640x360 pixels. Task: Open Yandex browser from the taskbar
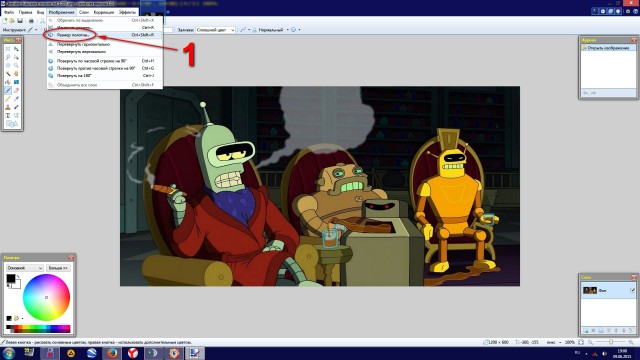133,353
